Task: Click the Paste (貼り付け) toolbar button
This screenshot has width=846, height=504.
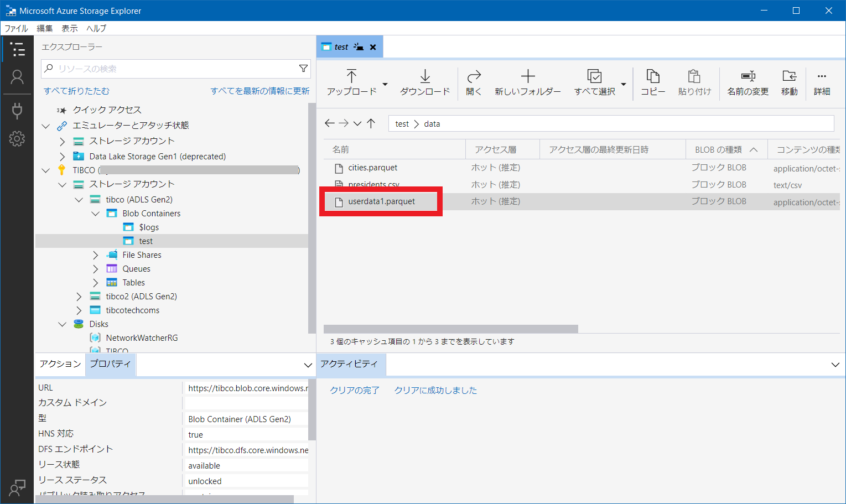Action: (694, 83)
